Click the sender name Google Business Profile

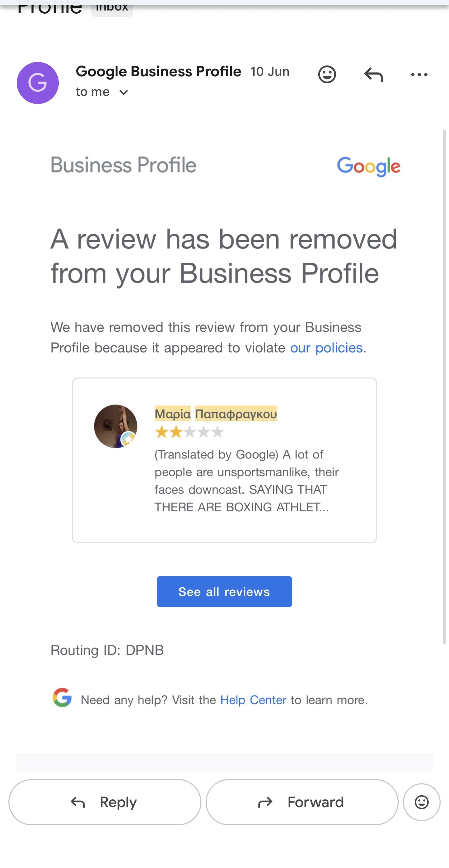(x=158, y=71)
